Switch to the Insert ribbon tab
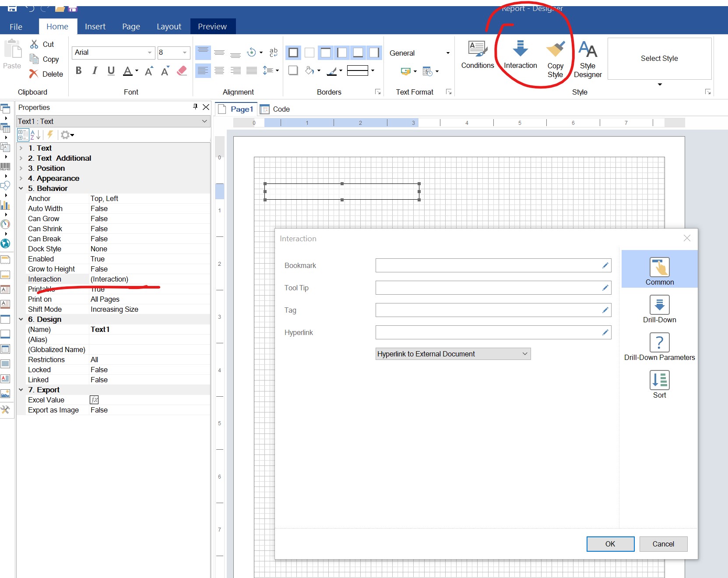This screenshot has width=728, height=578. [95, 27]
